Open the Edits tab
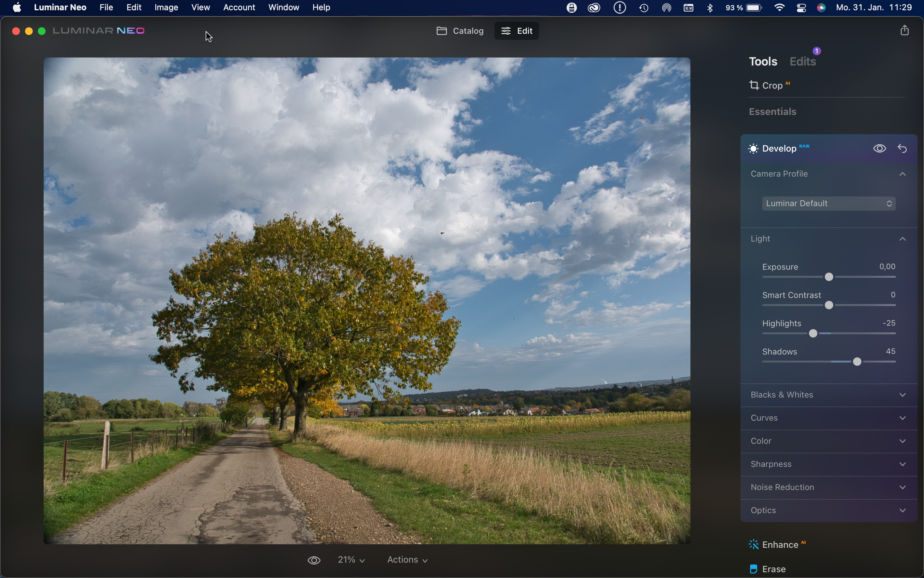Image resolution: width=924 pixels, height=578 pixels. 803,62
